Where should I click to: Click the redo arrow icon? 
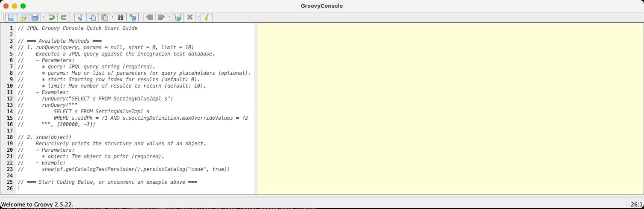(x=64, y=17)
